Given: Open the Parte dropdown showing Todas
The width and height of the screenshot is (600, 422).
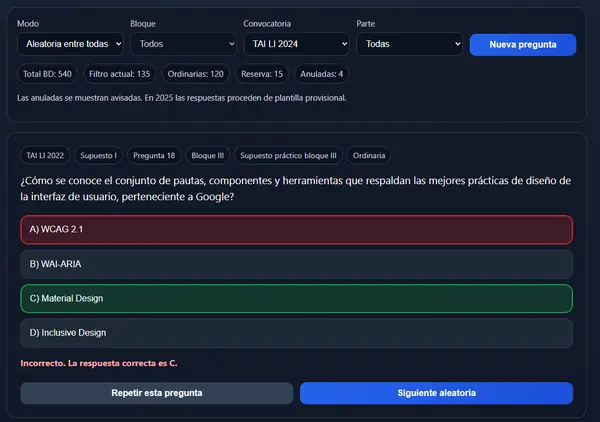Looking at the screenshot, I should click(x=409, y=44).
